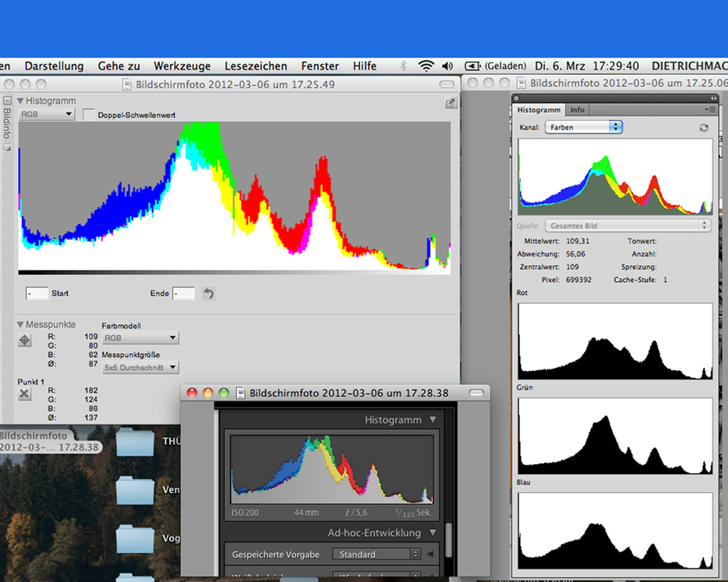Viewport: 728px width, 582px height.
Task: Open the Darstellung menu
Action: click(54, 66)
